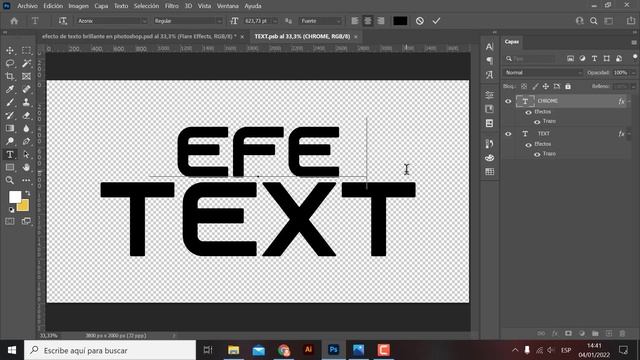
Task: Hide the CHROME layer
Action: (x=508, y=101)
